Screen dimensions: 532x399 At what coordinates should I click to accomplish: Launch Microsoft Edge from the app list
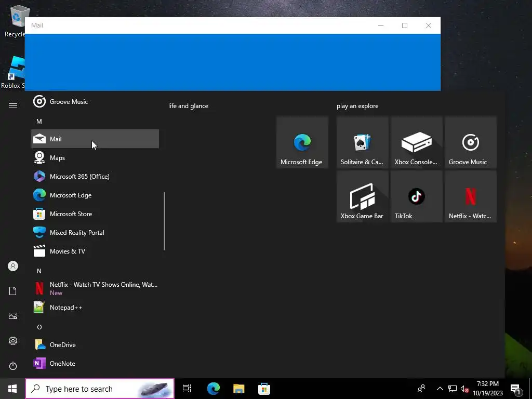(95, 195)
